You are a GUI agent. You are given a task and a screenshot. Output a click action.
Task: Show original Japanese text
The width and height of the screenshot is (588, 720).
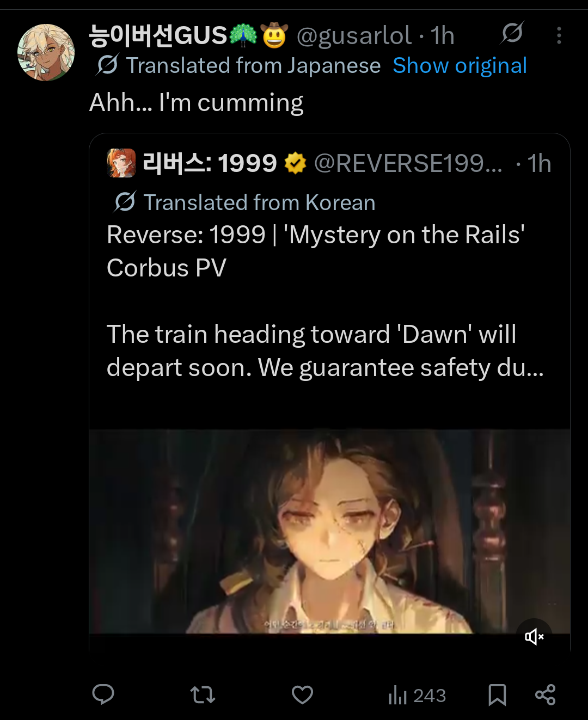point(460,66)
